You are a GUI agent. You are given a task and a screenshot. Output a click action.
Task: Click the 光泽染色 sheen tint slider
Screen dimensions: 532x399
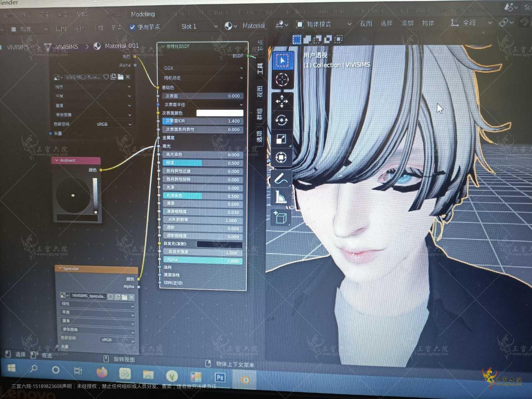point(203,196)
